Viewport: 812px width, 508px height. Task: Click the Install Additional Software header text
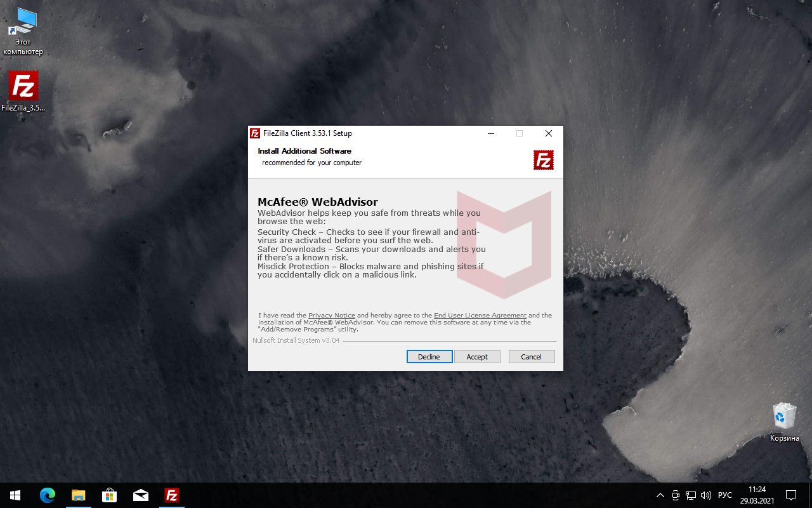tap(304, 151)
